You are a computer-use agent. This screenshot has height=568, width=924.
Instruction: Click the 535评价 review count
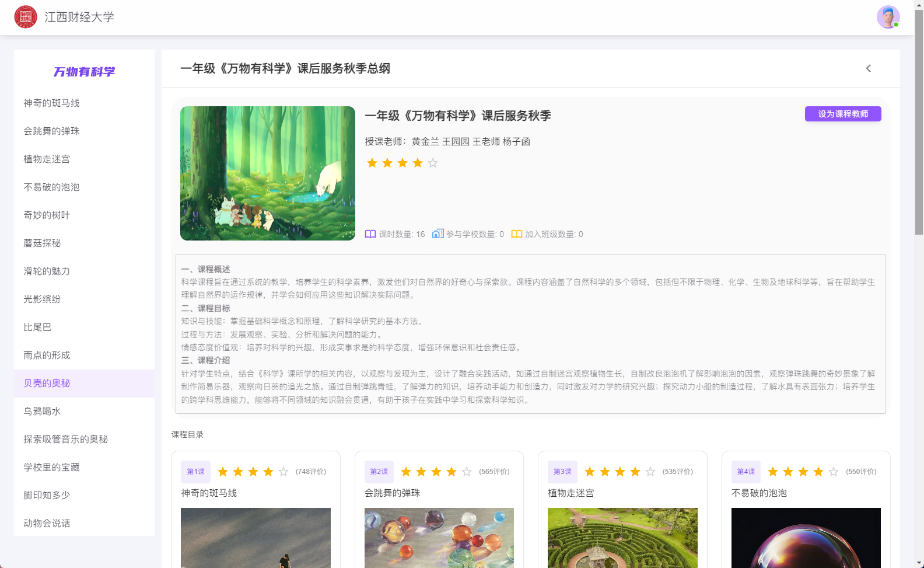click(678, 472)
